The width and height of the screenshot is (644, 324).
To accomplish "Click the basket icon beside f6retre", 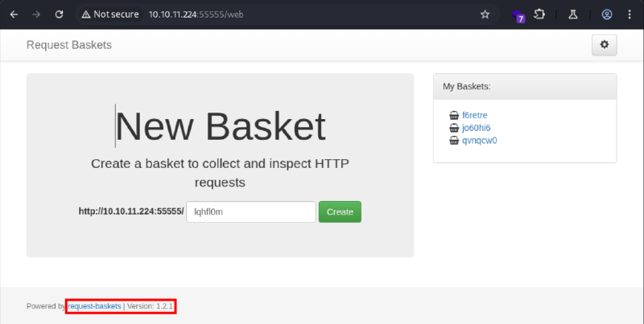I will click(454, 115).
